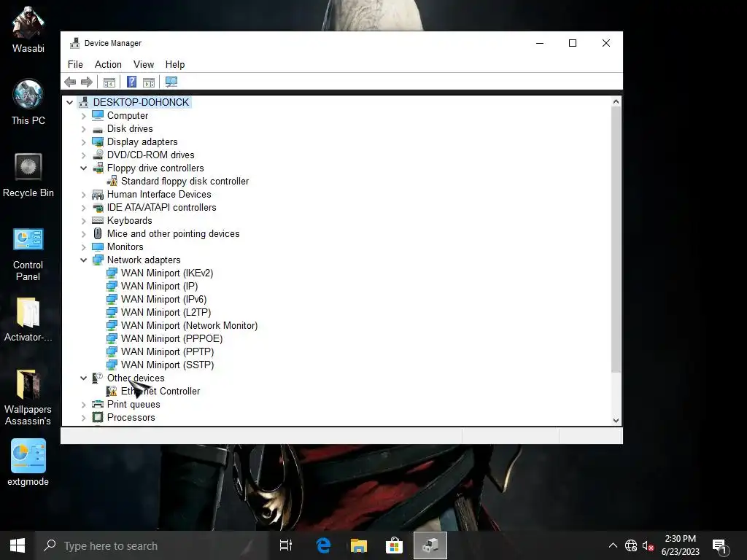747x560 pixels.
Task: Expand the Human Interface Devices category
Action: click(83, 194)
